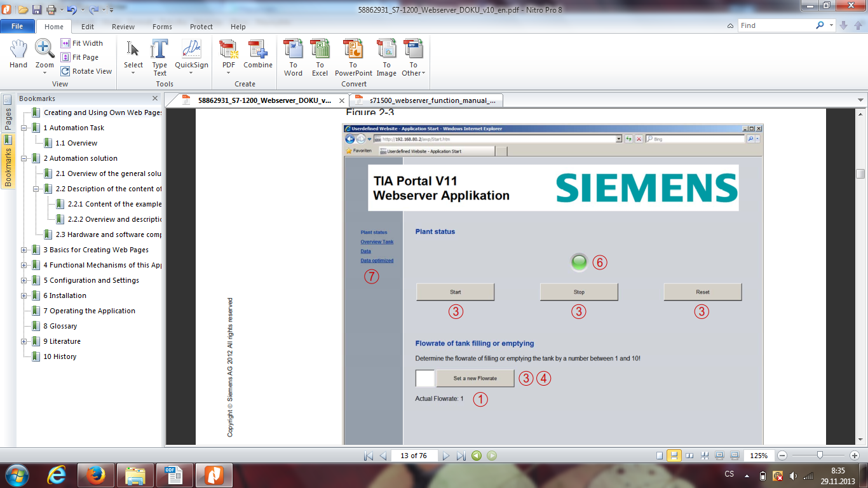Enable single page view in status bar

[660, 456]
